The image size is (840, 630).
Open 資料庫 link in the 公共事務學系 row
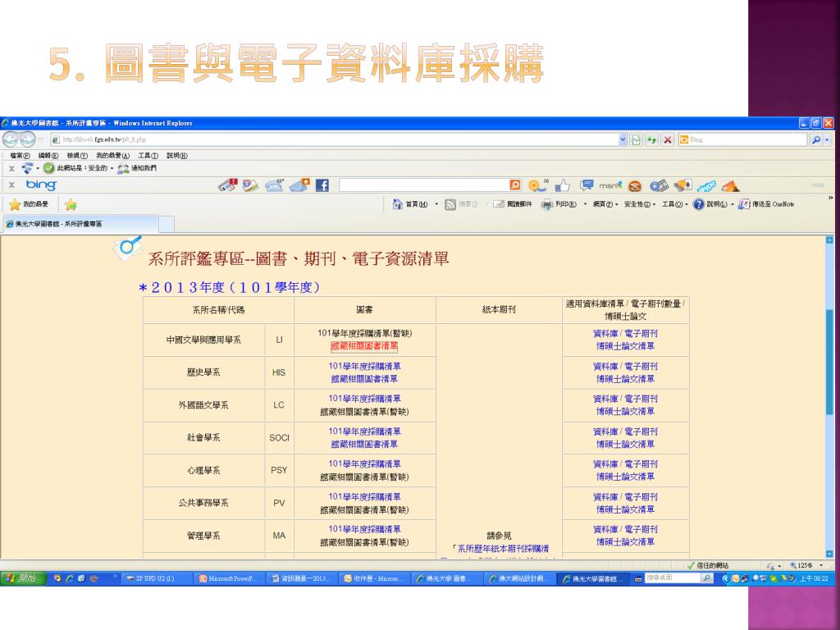[605, 497]
